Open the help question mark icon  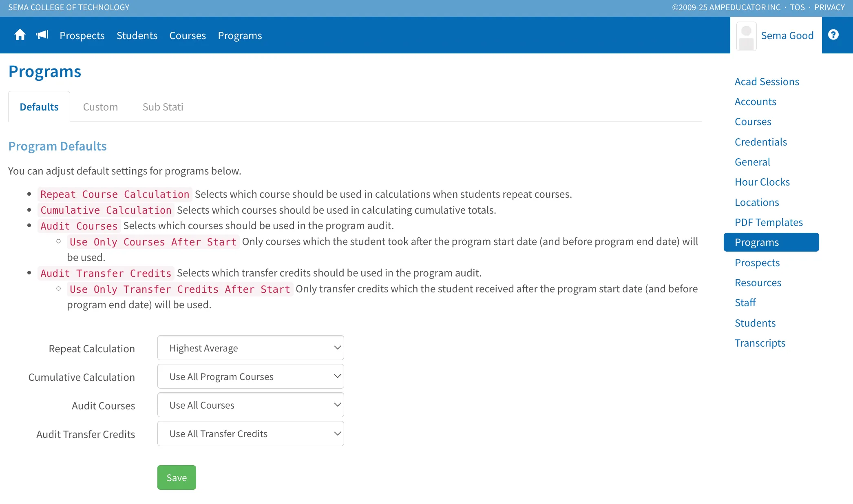click(833, 35)
